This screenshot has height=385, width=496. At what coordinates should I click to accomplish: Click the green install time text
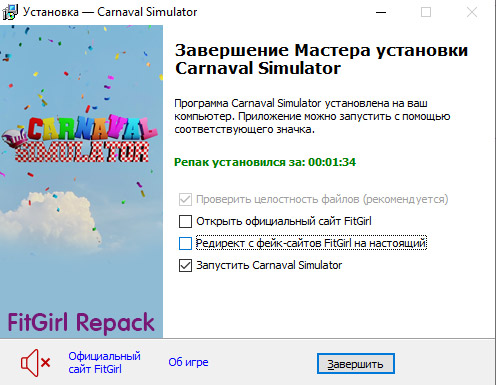coord(265,162)
